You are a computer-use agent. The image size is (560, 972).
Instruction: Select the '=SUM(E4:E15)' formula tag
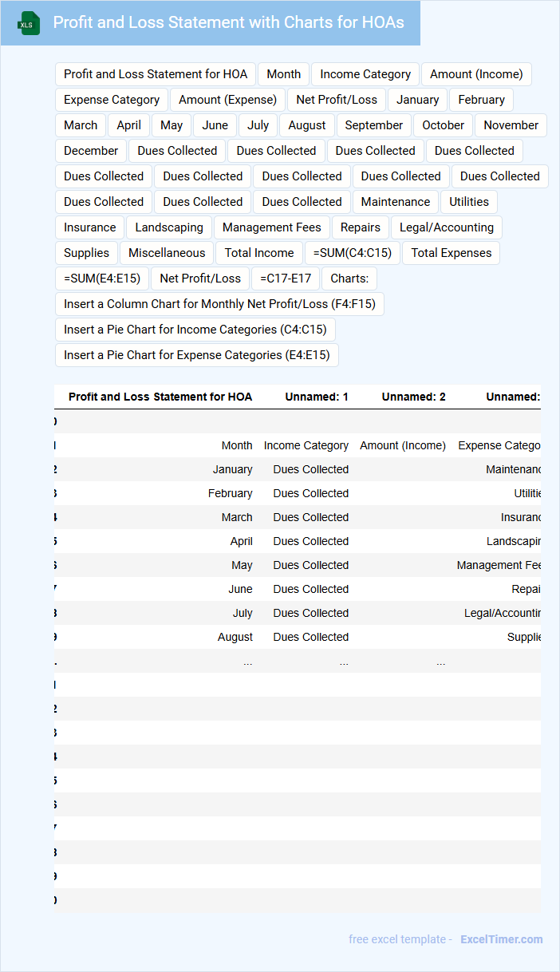tap(102, 279)
